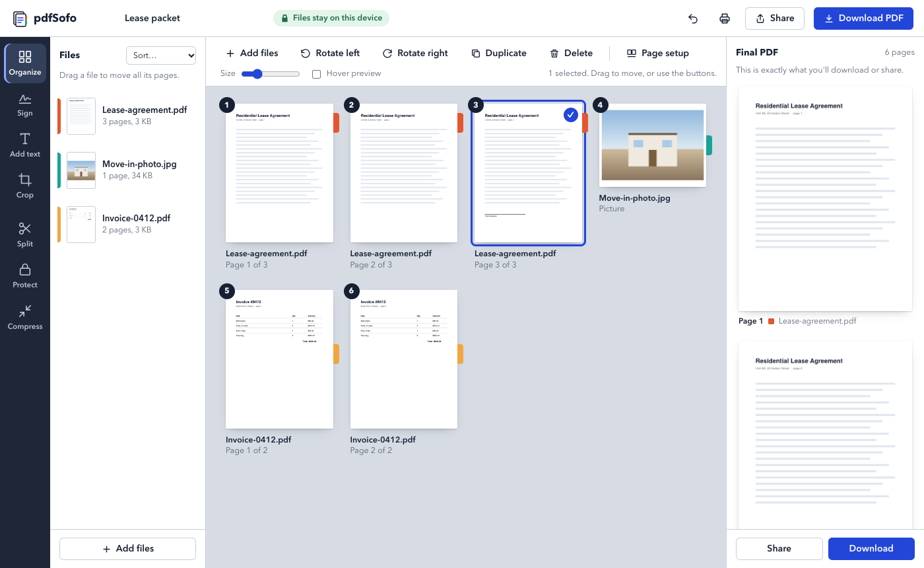Click Page 1 preview in Final PDF panel

[x=825, y=199]
